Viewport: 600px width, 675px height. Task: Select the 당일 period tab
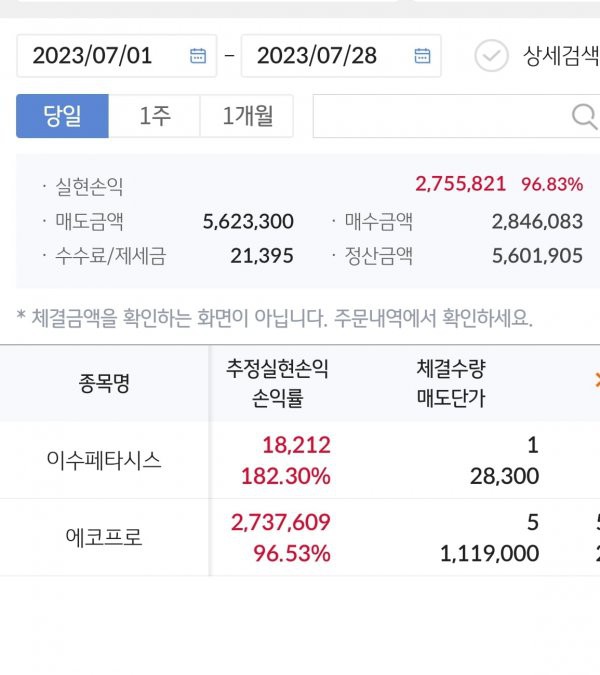(x=62, y=117)
